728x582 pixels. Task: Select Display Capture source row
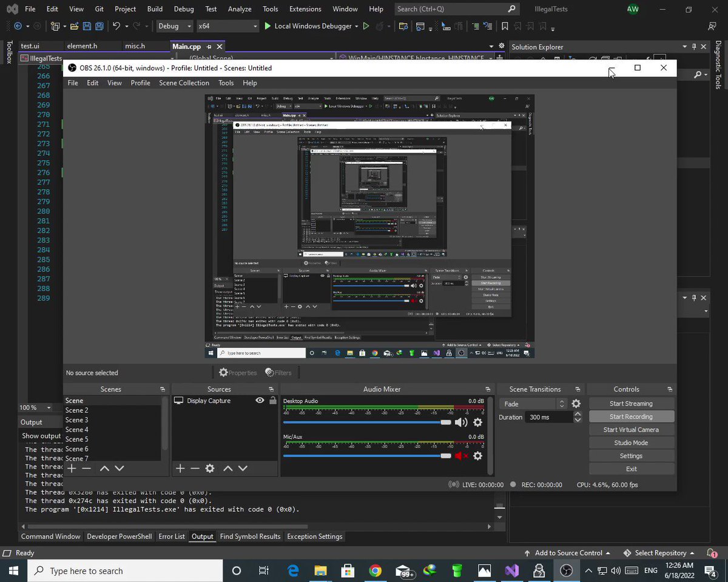point(225,401)
